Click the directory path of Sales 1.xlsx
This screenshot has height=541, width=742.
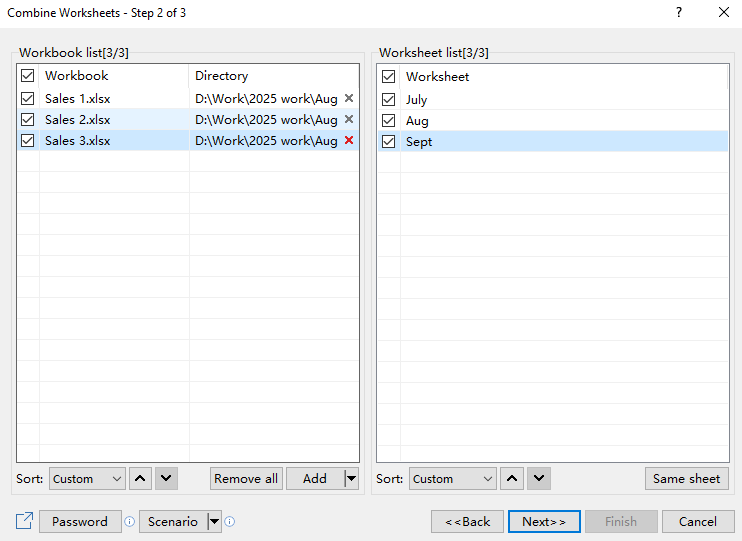[266, 98]
